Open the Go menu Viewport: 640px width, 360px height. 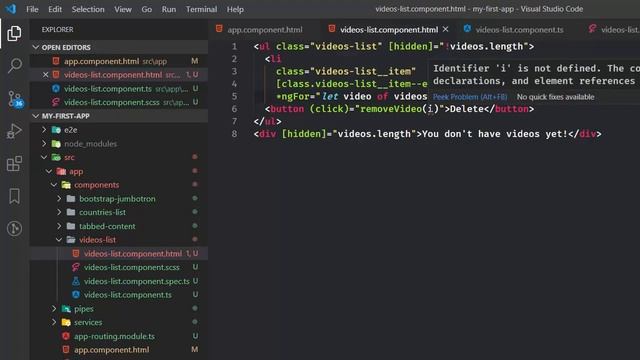point(147,9)
